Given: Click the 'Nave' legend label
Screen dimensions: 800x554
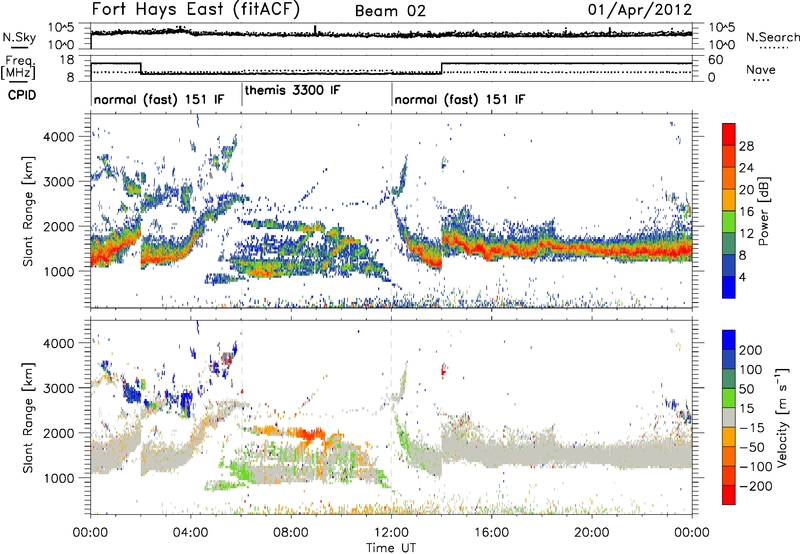Looking at the screenshot, I should [x=761, y=69].
